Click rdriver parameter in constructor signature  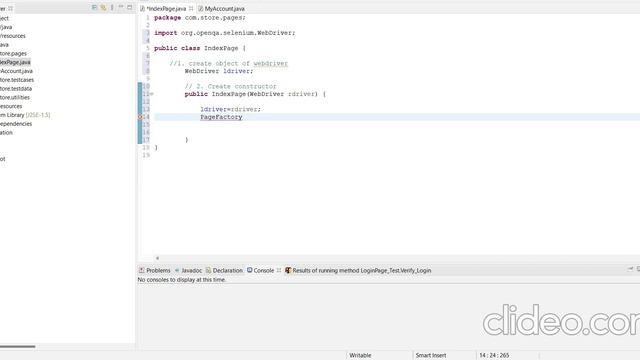pyautogui.click(x=301, y=94)
